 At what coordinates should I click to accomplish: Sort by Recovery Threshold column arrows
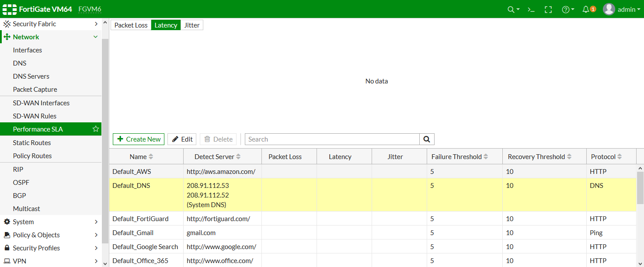pos(569,157)
